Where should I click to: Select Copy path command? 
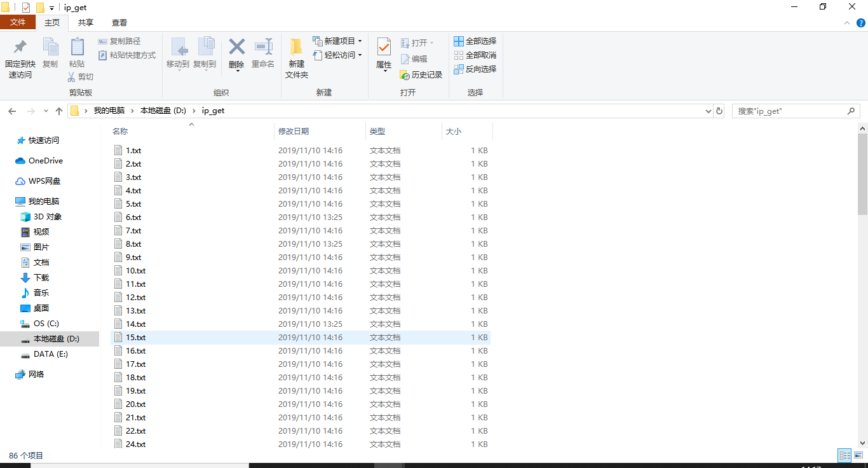(119, 41)
